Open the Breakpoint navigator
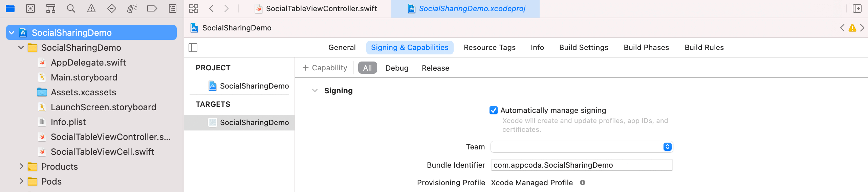Image resolution: width=868 pixels, height=192 pixels. (x=152, y=8)
